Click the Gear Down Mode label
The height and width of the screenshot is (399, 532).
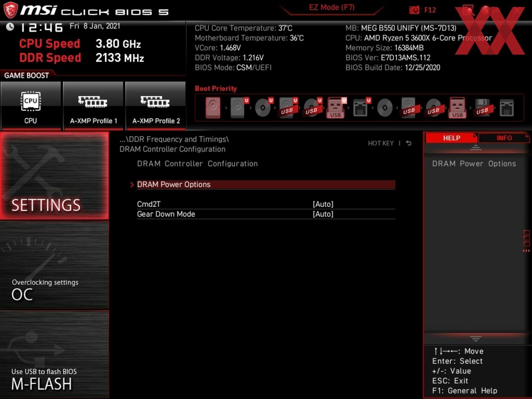(x=166, y=214)
